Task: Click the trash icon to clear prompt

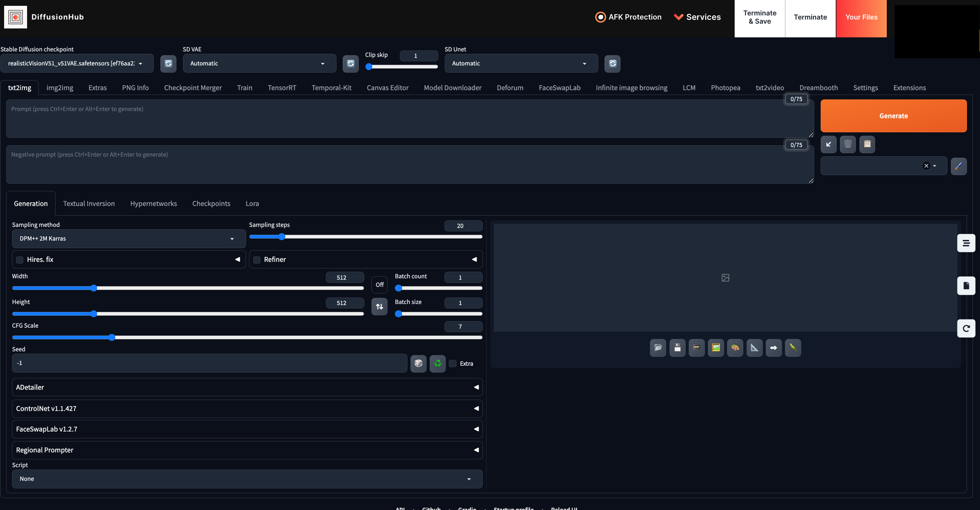Action: click(848, 144)
